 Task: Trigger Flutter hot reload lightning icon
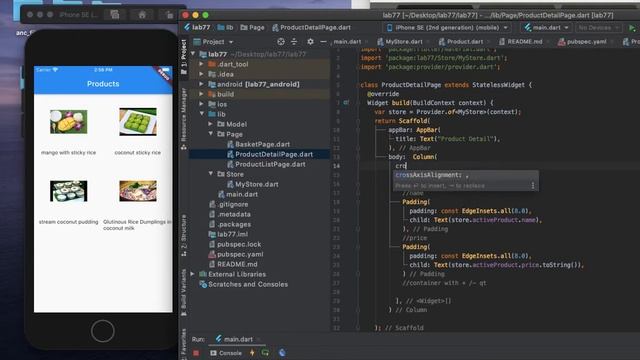252,352
